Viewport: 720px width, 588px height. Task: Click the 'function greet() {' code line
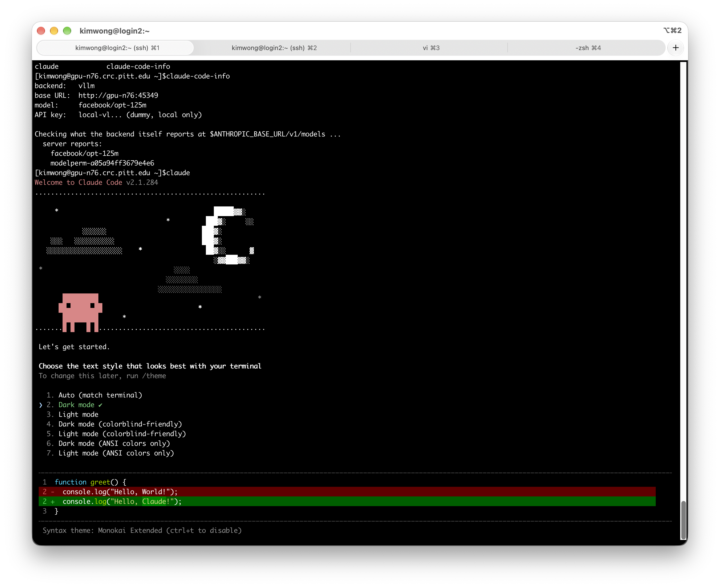click(x=90, y=482)
